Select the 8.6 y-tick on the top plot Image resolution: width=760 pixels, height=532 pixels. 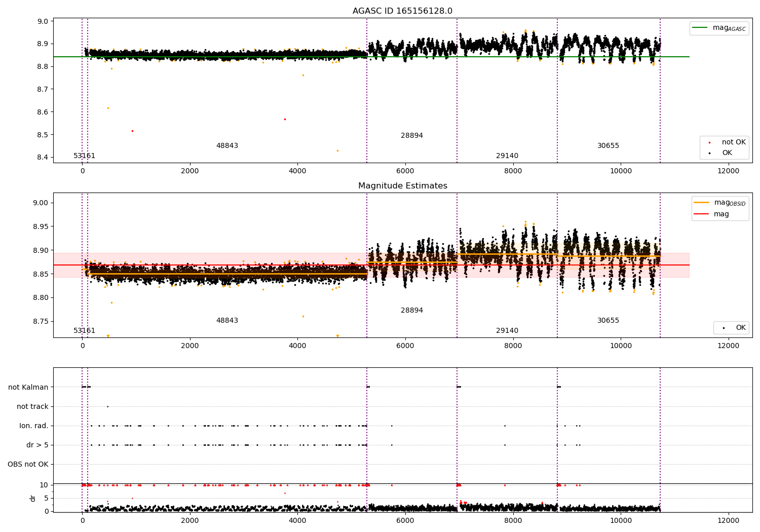(43, 112)
